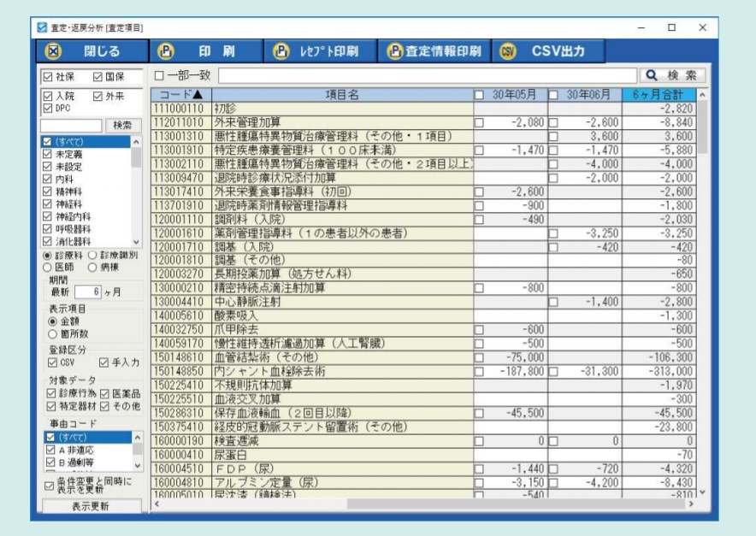756x536 pixels.
Task: Select the 初診 row item name
Action: point(225,109)
